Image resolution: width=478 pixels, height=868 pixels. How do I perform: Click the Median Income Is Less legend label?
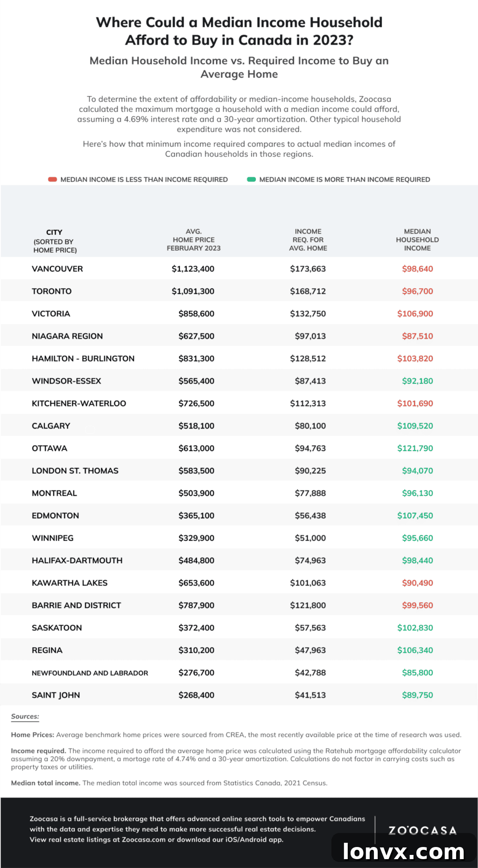point(144,179)
